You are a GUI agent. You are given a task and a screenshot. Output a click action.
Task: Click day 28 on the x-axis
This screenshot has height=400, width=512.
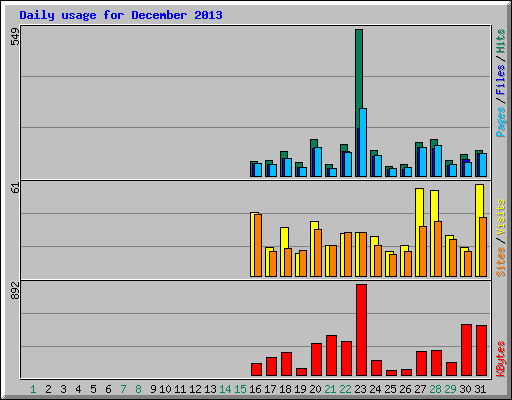435,389
